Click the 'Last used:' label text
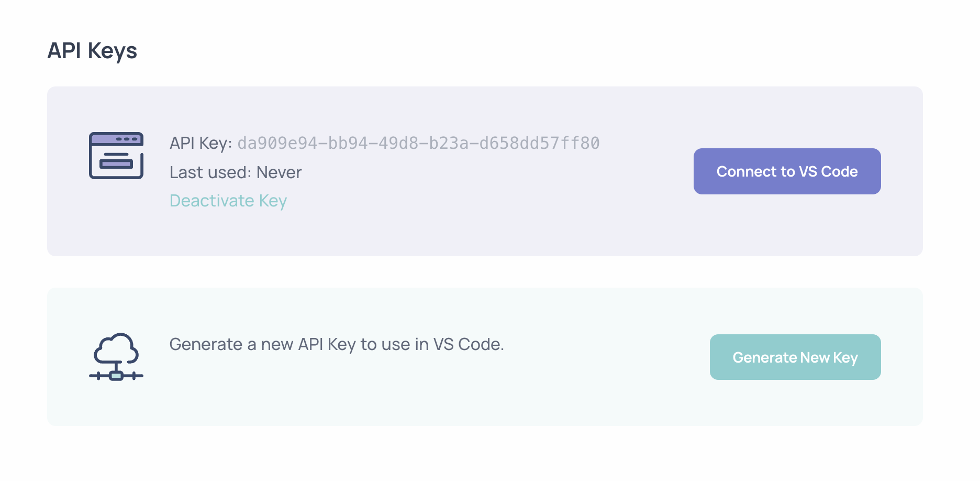 210,172
